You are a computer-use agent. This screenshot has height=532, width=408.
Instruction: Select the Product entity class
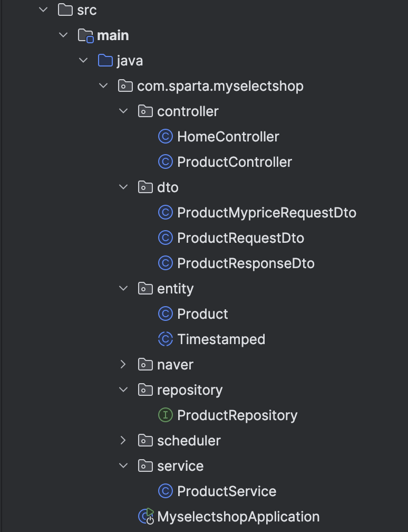202,314
